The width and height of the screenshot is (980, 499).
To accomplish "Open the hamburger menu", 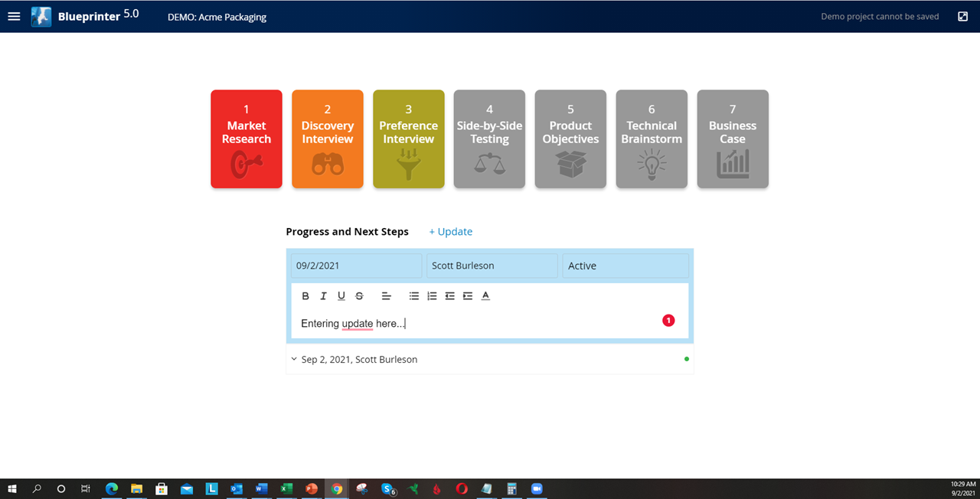I will pyautogui.click(x=14, y=16).
